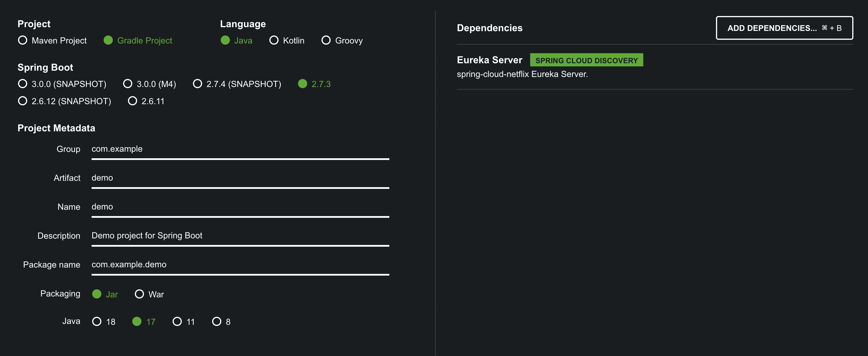Choose Spring Boot 2.7.4 (SNAPSHOT)
The image size is (868, 356).
[198, 84]
